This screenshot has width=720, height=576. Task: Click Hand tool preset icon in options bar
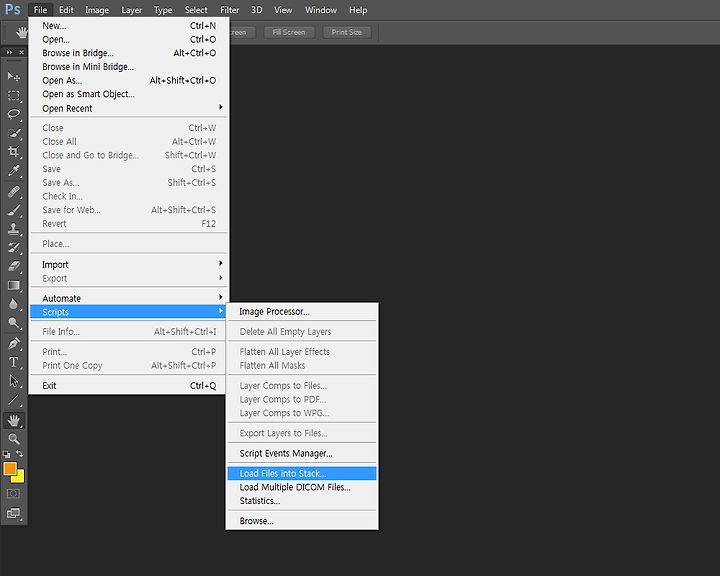(21, 32)
